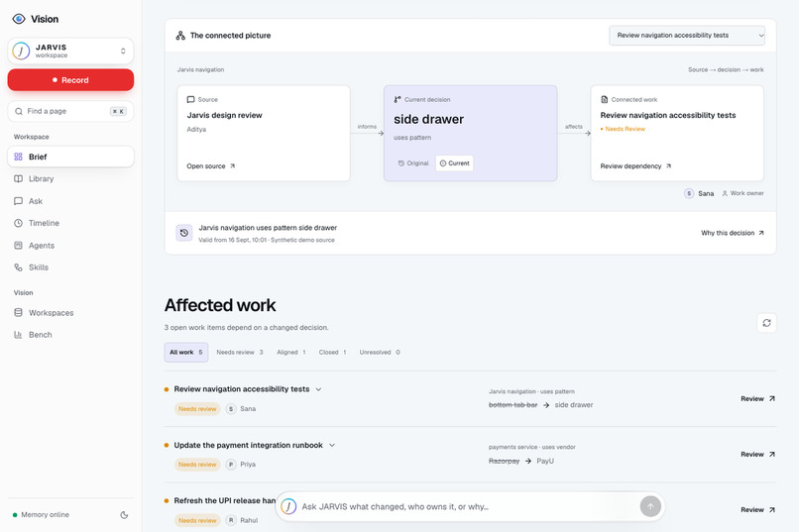Image resolution: width=799 pixels, height=532 pixels.
Task: Navigate to Agents
Action: tap(70, 246)
